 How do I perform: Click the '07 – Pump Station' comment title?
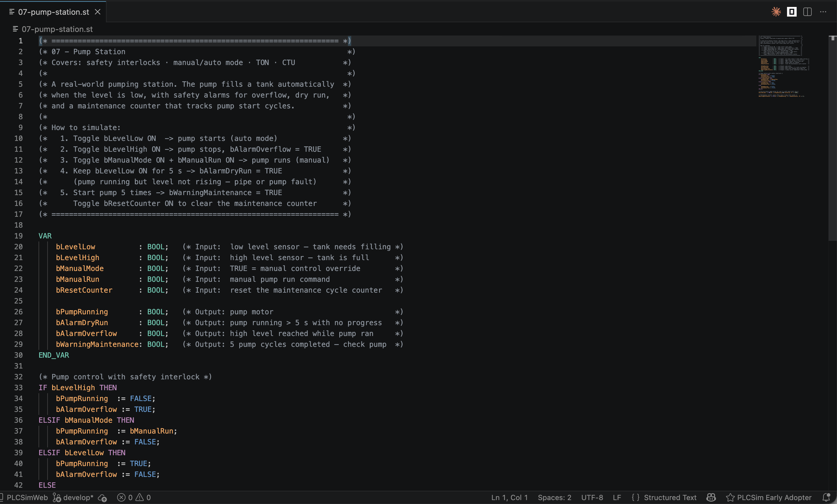coord(88,51)
